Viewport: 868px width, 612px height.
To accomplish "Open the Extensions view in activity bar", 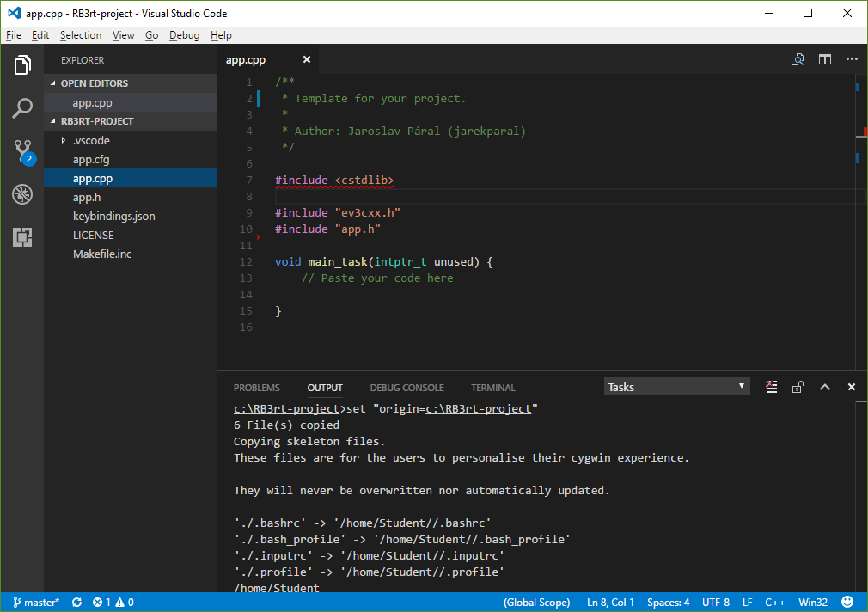I will 22,237.
